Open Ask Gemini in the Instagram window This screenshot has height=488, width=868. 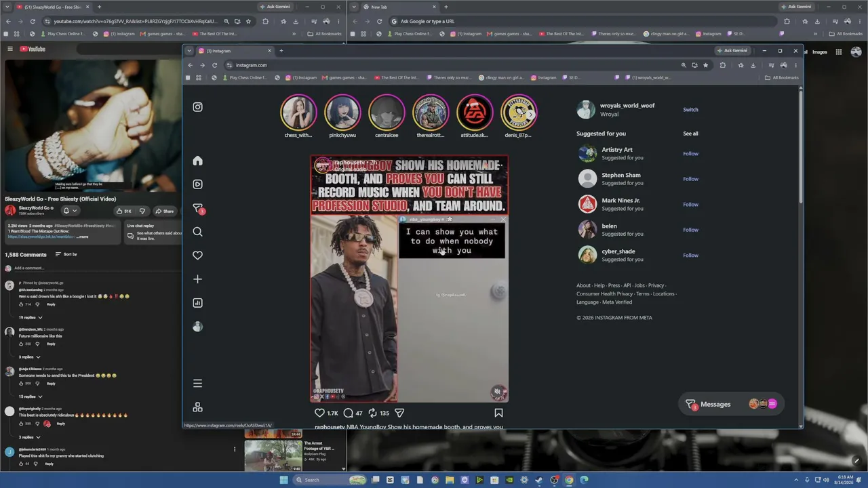[x=732, y=51]
